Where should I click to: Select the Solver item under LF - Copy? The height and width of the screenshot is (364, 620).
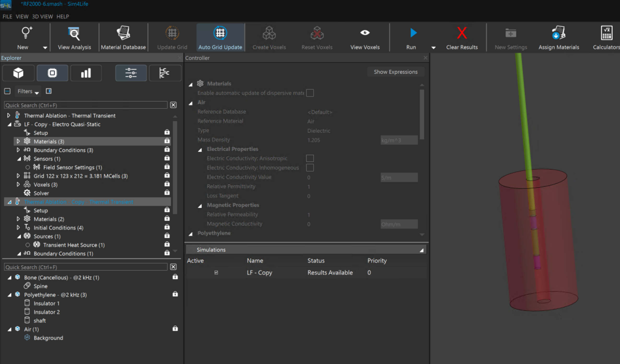click(x=41, y=193)
